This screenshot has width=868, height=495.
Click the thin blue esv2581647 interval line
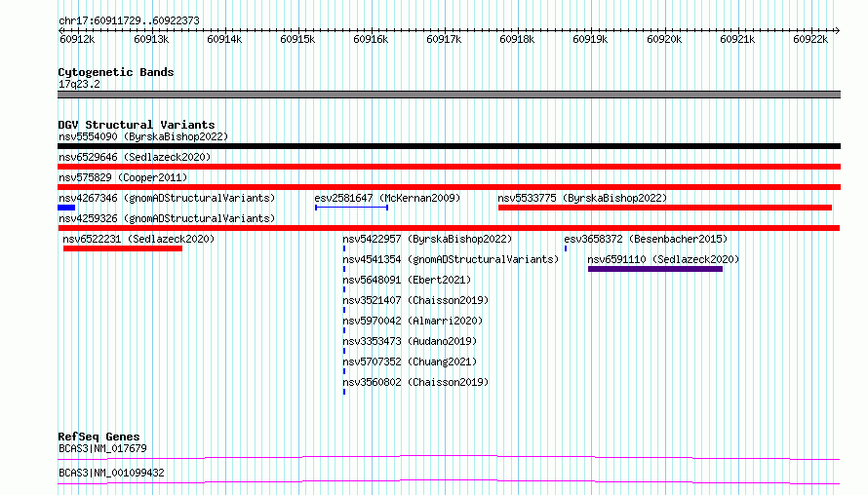(x=351, y=208)
